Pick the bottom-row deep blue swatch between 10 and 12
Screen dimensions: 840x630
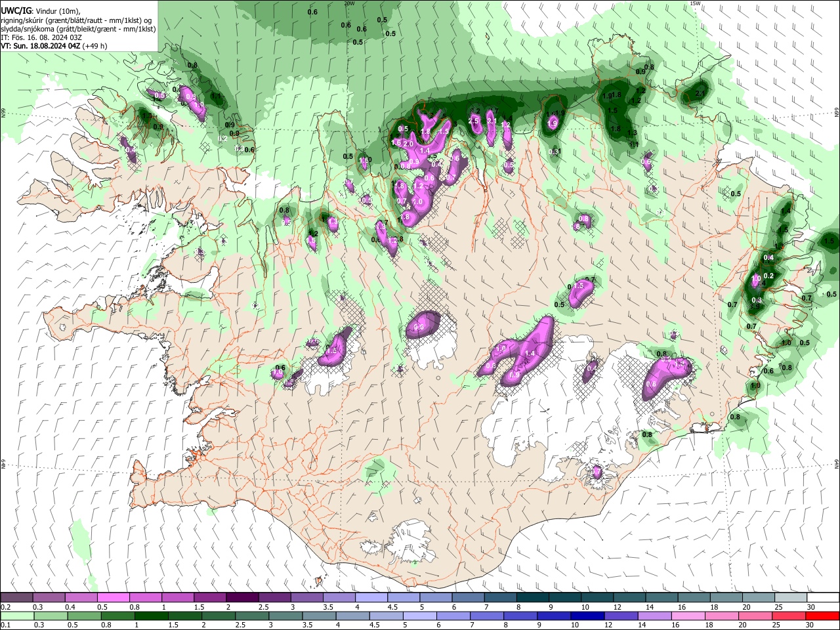coord(587,616)
